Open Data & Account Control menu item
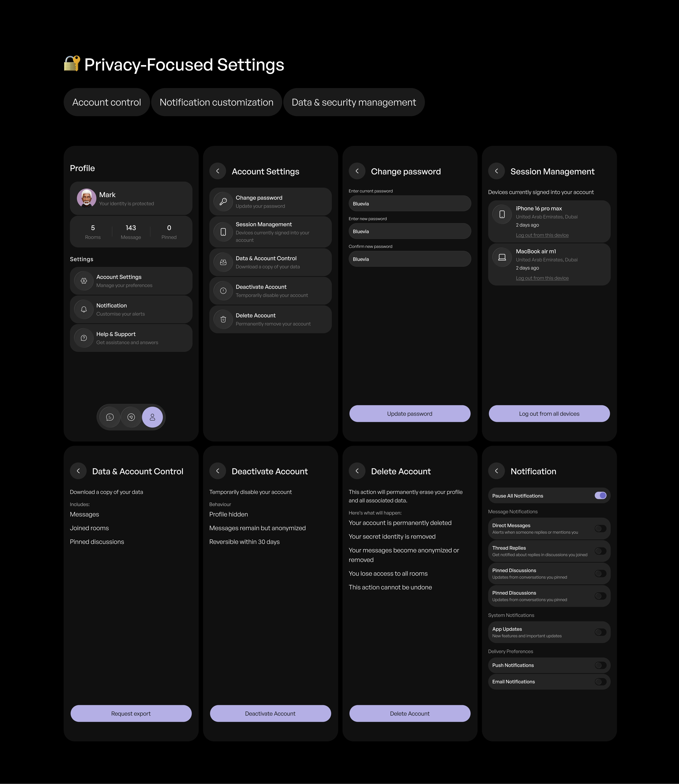This screenshot has height=784, width=679. tap(271, 262)
